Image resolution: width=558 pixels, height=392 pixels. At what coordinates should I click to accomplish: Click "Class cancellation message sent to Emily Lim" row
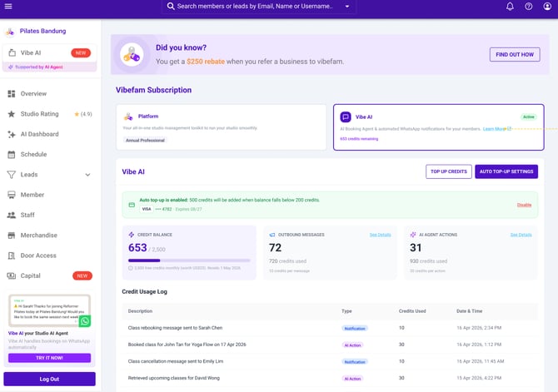[330, 361]
